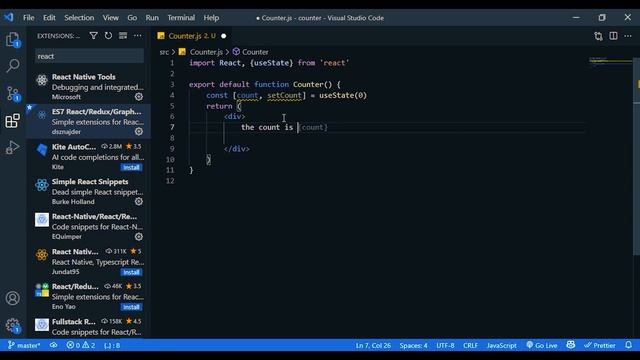Open editor more actions menu
This screenshot has height=360, width=640.
628,36
